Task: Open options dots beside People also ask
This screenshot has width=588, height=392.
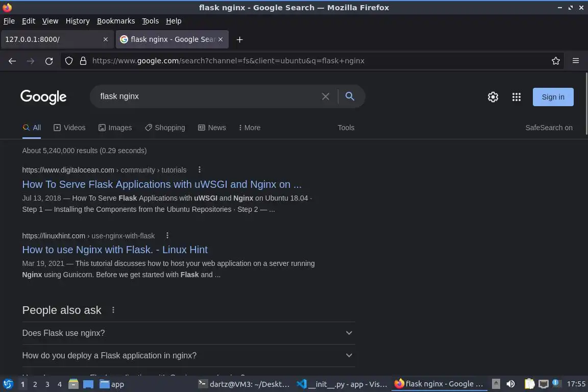Action: tap(113, 310)
